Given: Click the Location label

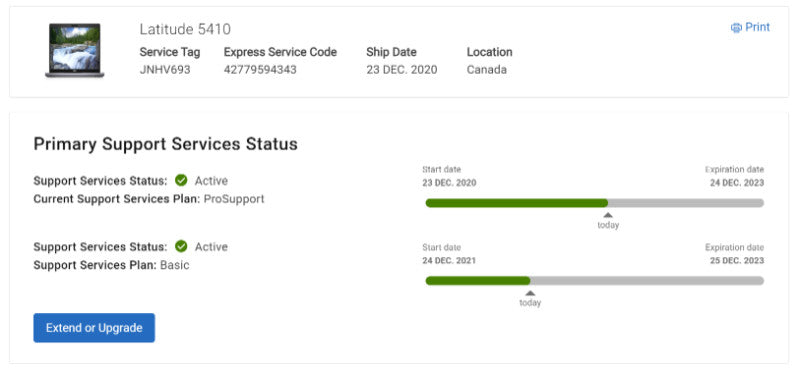Looking at the screenshot, I should [489, 52].
